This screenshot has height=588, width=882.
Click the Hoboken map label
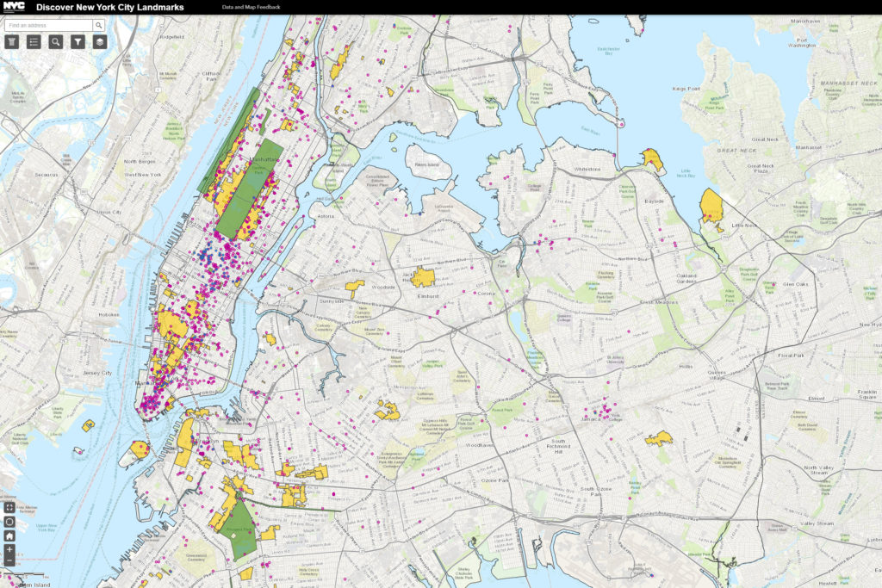click(109, 315)
